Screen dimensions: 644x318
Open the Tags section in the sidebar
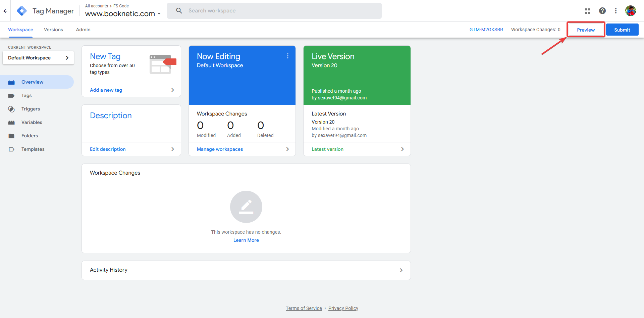26,95
